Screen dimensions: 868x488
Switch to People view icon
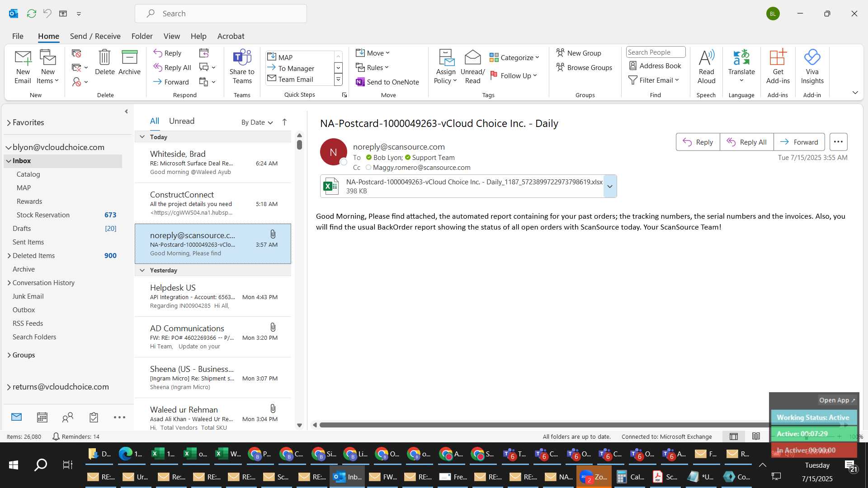(x=68, y=417)
